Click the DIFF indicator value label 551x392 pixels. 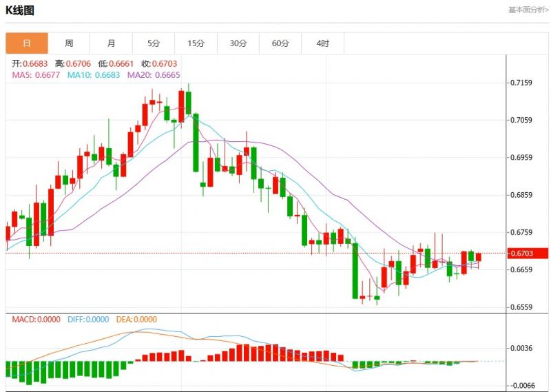pyautogui.click(x=88, y=320)
